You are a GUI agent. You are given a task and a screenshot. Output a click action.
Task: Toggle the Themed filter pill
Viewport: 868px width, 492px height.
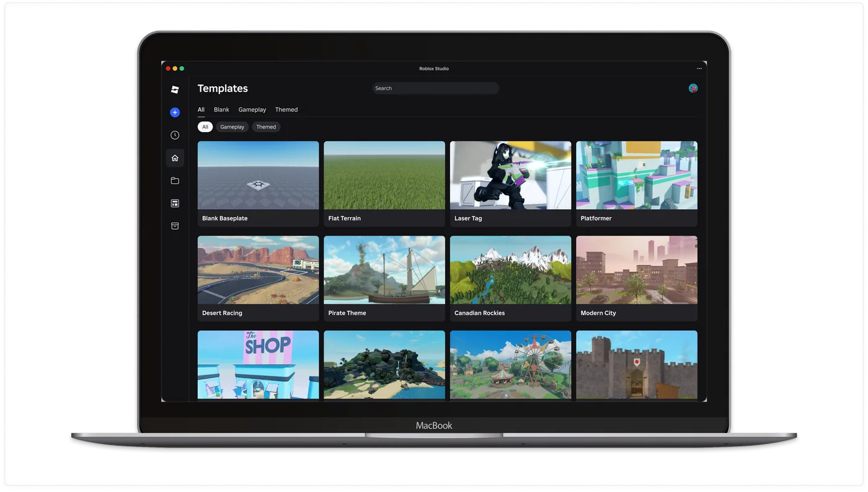(266, 127)
